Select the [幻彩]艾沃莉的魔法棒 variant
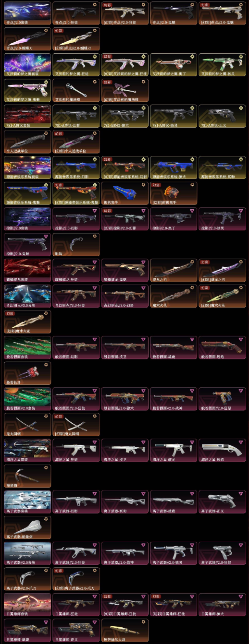 (125, 91)
